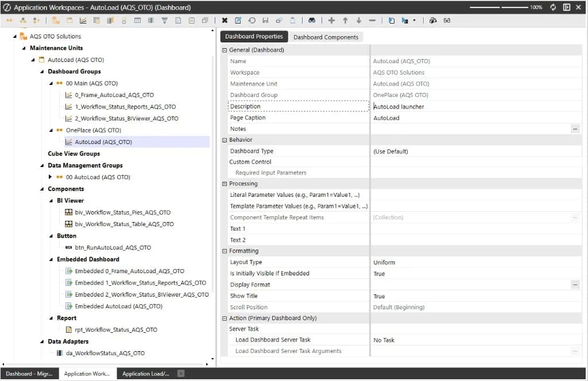
Task: Click the glasses icon at toolbar end
Action: pos(447,21)
